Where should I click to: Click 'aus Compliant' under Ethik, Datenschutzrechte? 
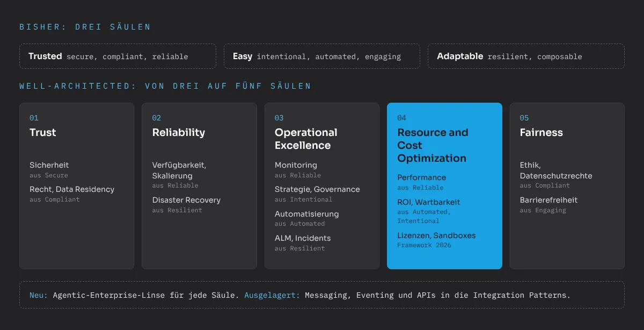click(545, 185)
